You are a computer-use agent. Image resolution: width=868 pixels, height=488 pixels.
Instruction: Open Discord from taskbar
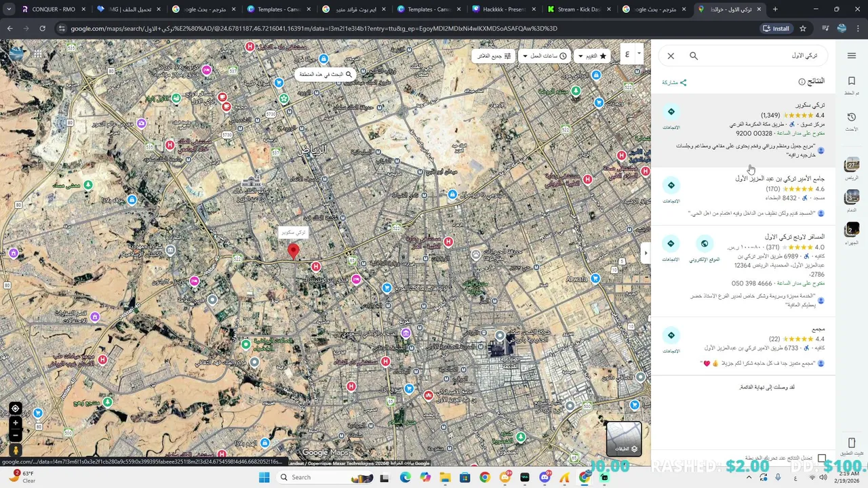tap(545, 477)
